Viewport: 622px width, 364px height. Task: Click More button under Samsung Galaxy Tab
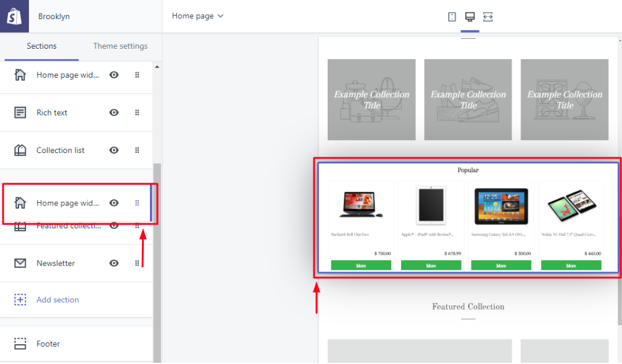[x=501, y=265]
